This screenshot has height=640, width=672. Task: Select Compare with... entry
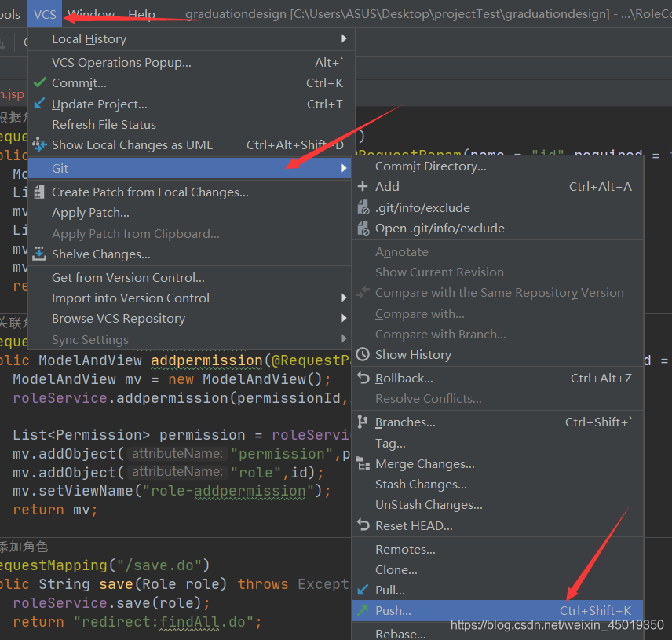point(498,314)
